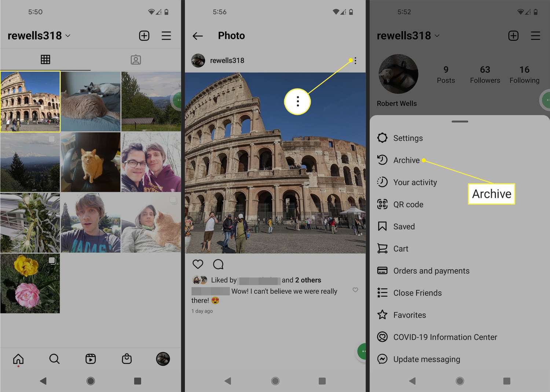This screenshot has height=392, width=550.
Task: Select Archive from the menu
Action: 406,160
